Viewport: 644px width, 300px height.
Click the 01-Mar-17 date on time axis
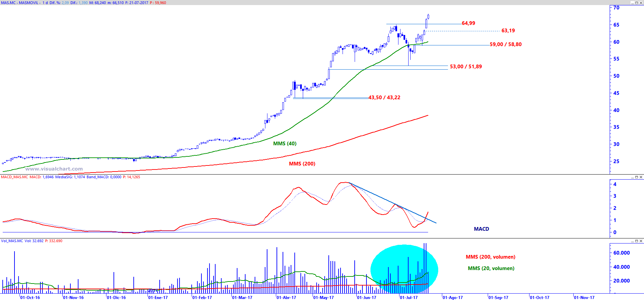pos(242,298)
